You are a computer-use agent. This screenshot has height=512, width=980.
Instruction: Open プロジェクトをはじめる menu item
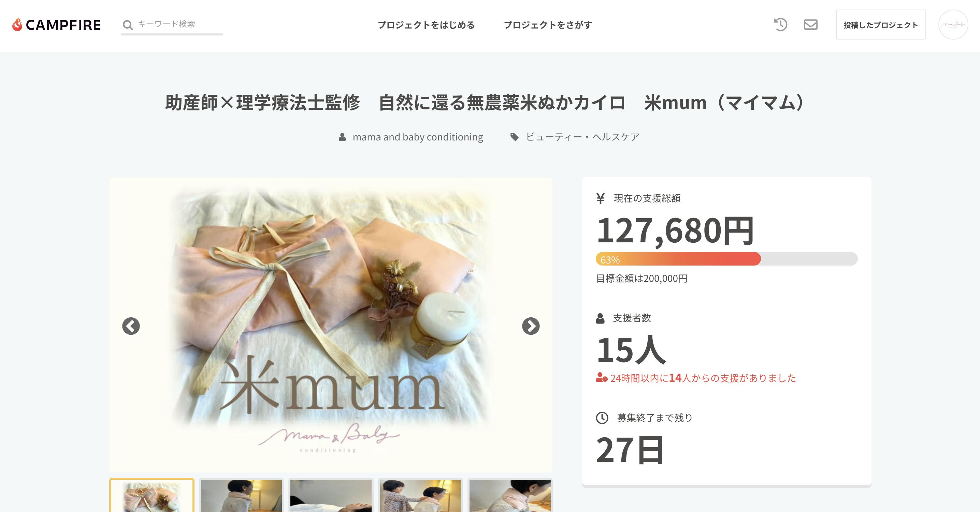(x=426, y=25)
